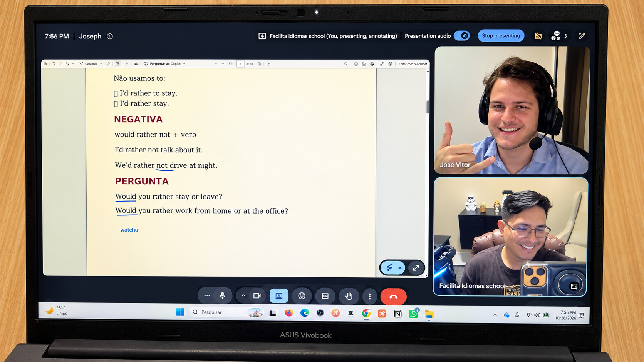Turn on closed captions

click(325, 296)
